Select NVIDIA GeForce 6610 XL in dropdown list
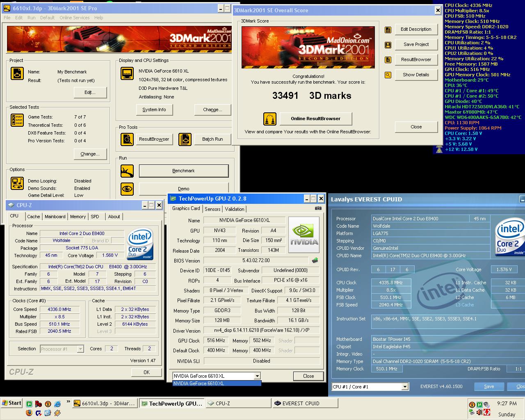Viewport: 525px width, 420px height. point(217,383)
